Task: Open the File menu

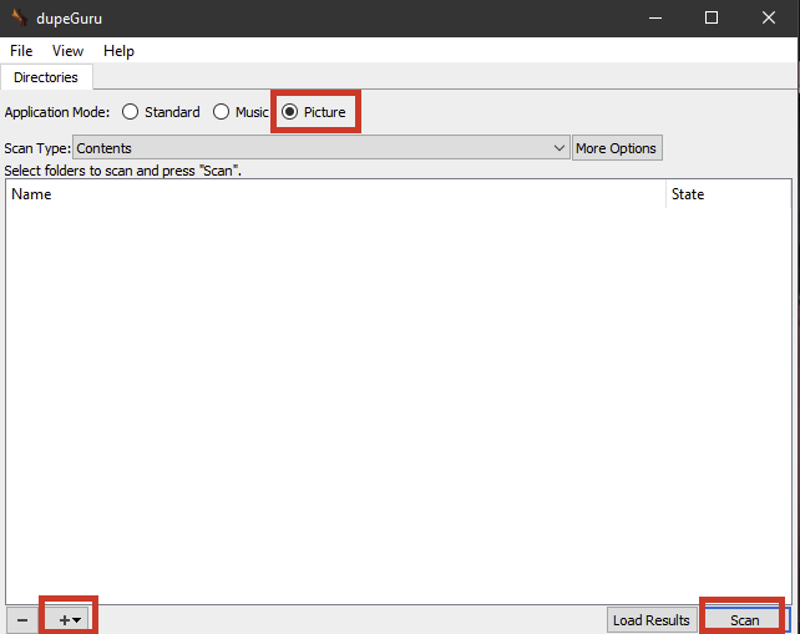Action: [21, 51]
